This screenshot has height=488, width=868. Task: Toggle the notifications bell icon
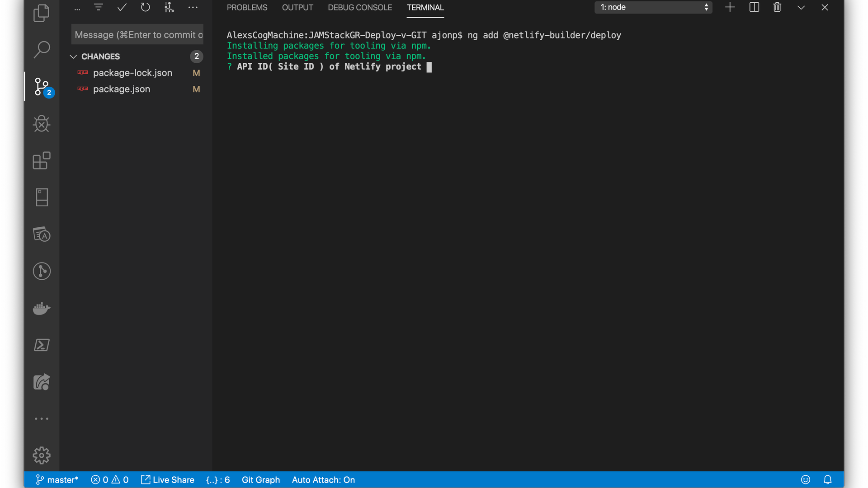pyautogui.click(x=828, y=480)
